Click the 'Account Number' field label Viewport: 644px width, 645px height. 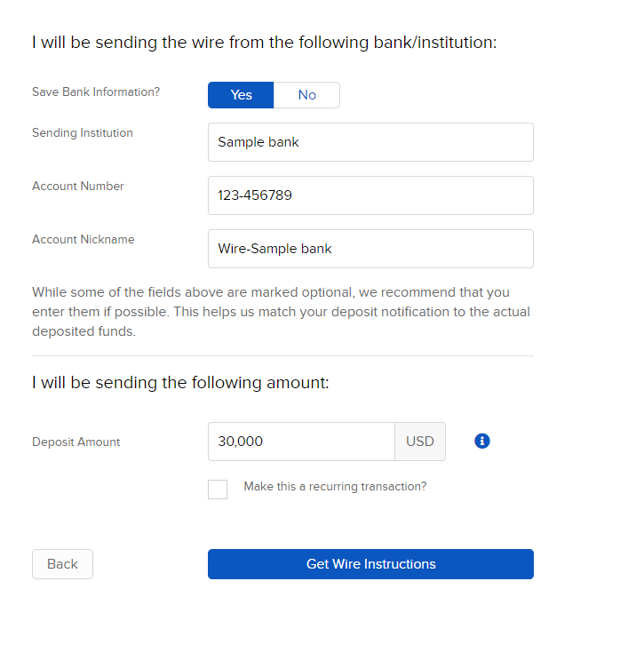pyautogui.click(x=78, y=186)
